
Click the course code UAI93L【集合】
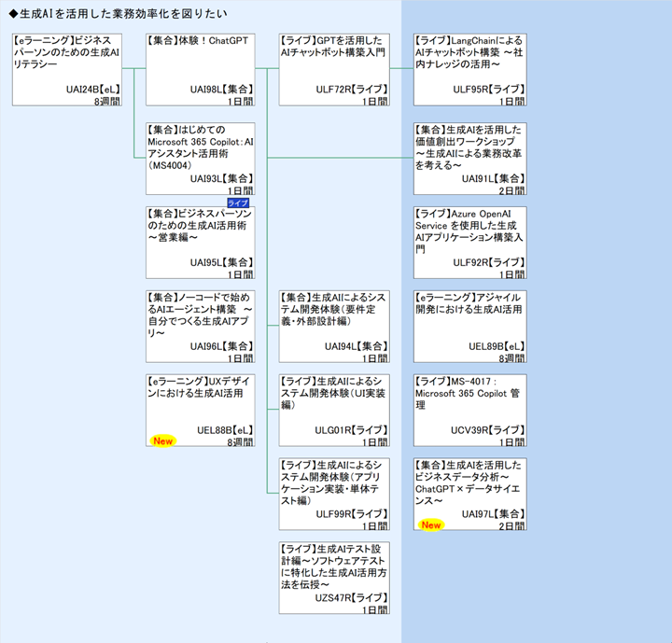pyautogui.click(x=222, y=179)
